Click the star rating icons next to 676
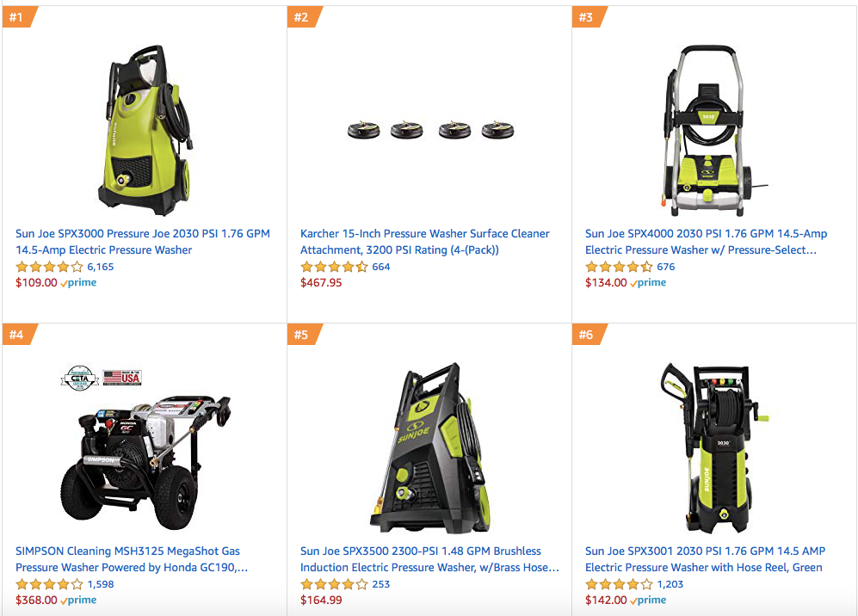 619,267
